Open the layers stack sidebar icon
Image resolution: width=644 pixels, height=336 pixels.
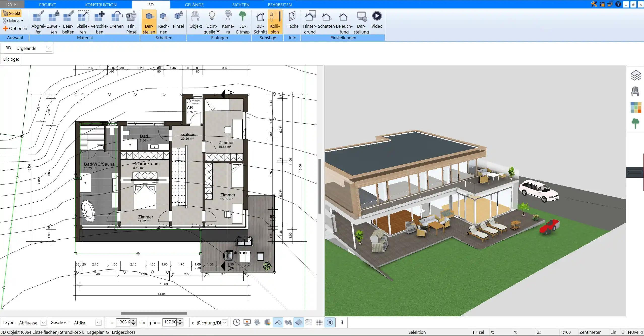point(635,75)
